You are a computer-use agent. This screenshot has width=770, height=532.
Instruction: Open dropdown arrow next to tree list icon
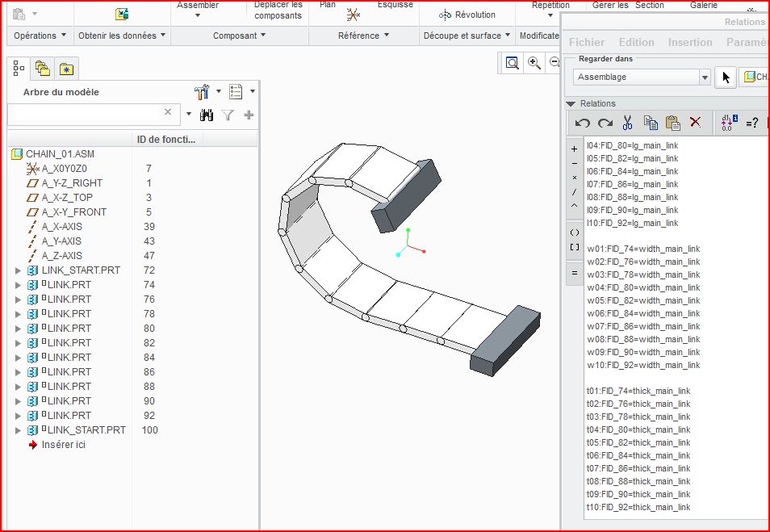(253, 91)
